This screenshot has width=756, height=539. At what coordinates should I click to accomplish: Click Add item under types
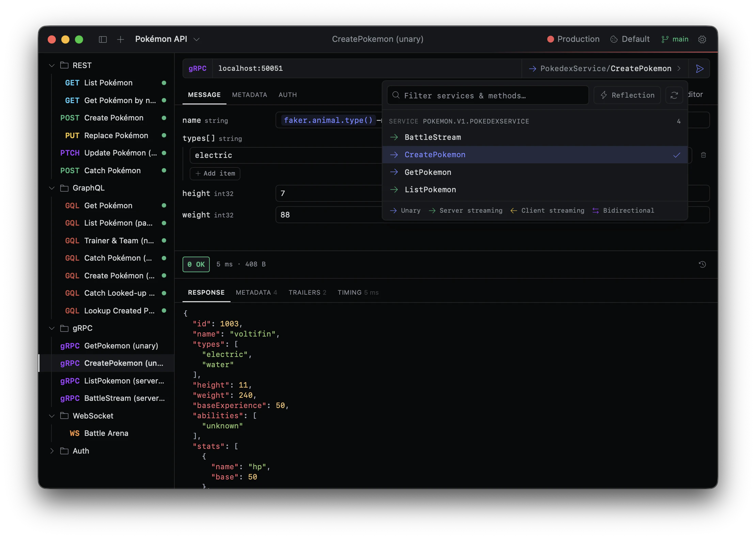point(215,174)
